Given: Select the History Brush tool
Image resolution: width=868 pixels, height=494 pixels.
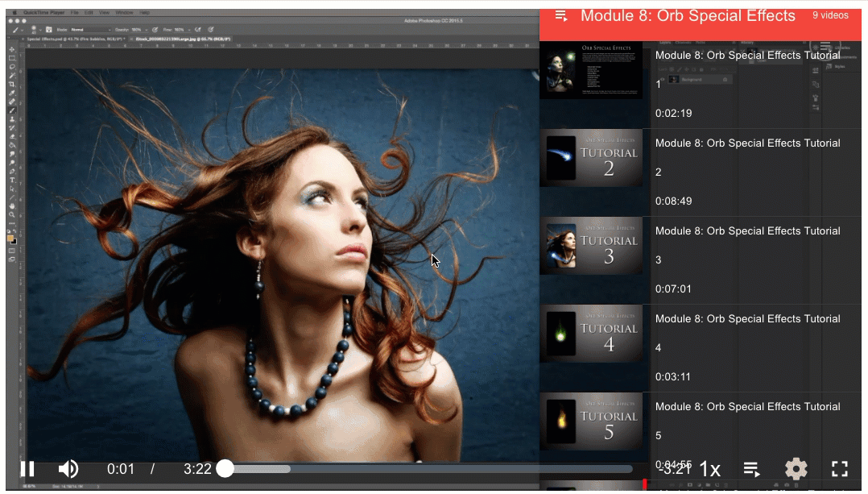Looking at the screenshot, I should pos(11,128).
